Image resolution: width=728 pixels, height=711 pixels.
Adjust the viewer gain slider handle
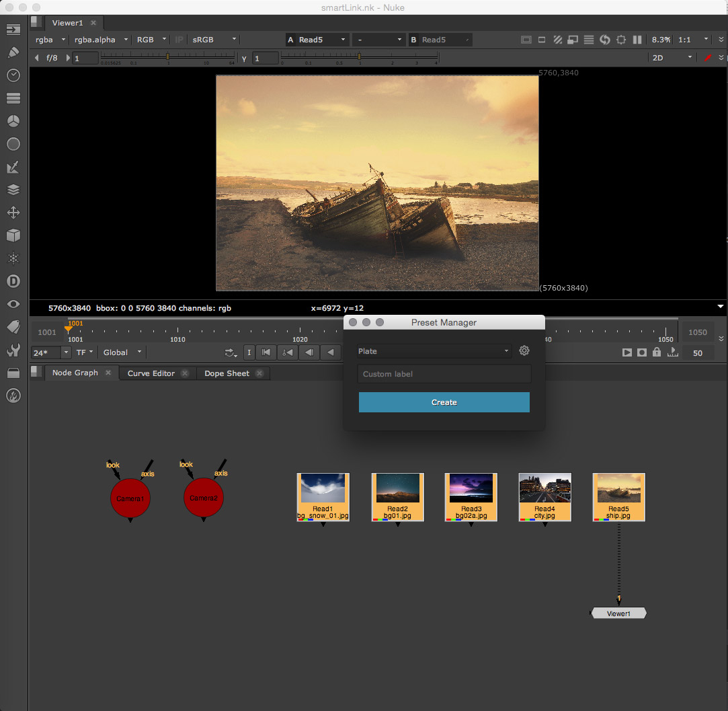168,57
